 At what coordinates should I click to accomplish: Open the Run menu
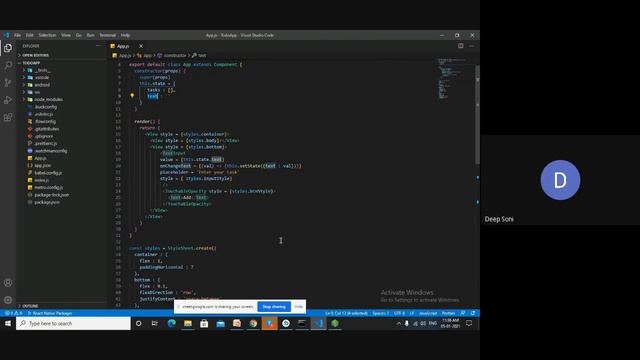[x=90, y=35]
